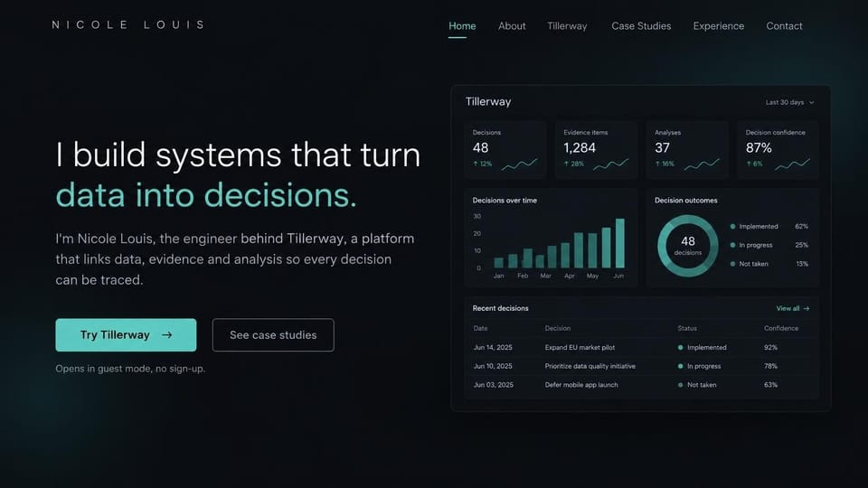Image resolution: width=868 pixels, height=488 pixels.
Task: Open the About nav item
Action: click(x=512, y=26)
